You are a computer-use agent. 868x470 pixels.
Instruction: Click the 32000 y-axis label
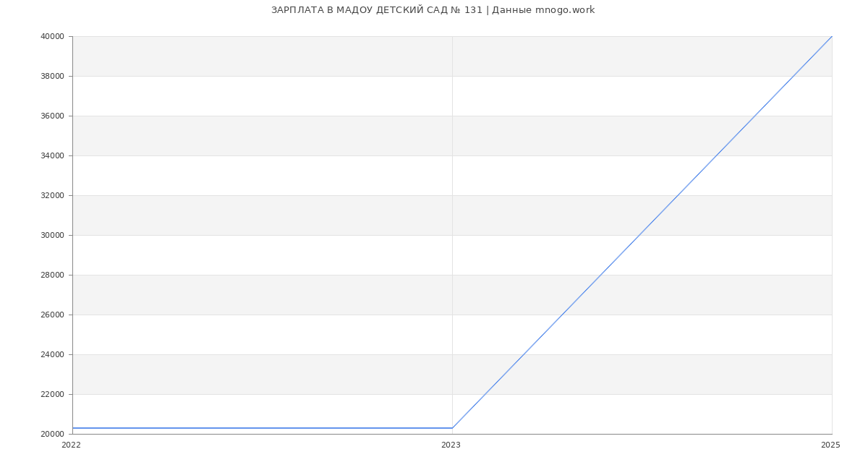[52, 195]
